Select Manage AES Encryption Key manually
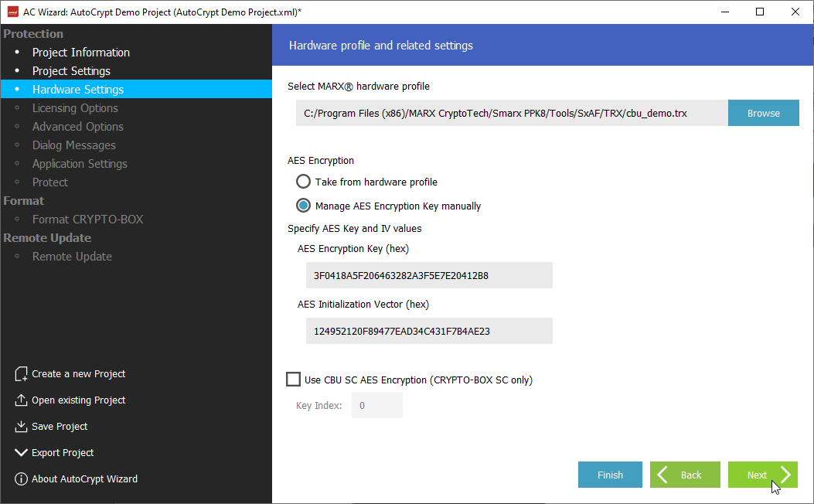 click(x=304, y=206)
